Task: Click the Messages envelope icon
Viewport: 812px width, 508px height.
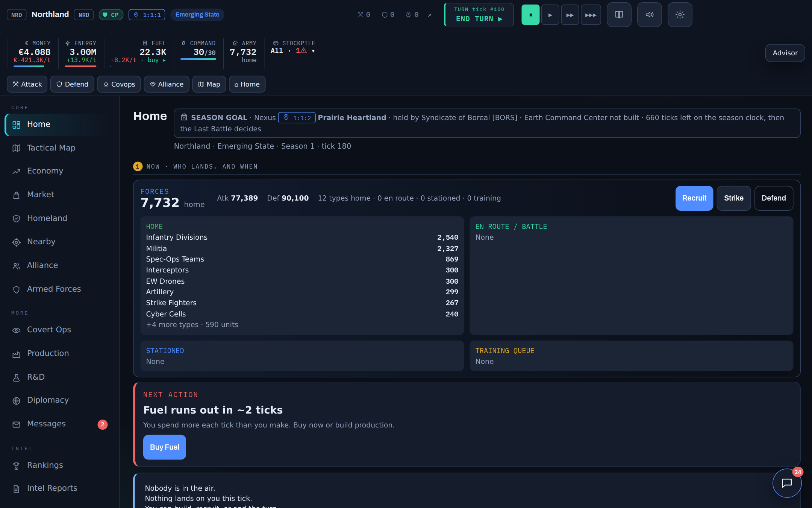Action: click(16, 424)
